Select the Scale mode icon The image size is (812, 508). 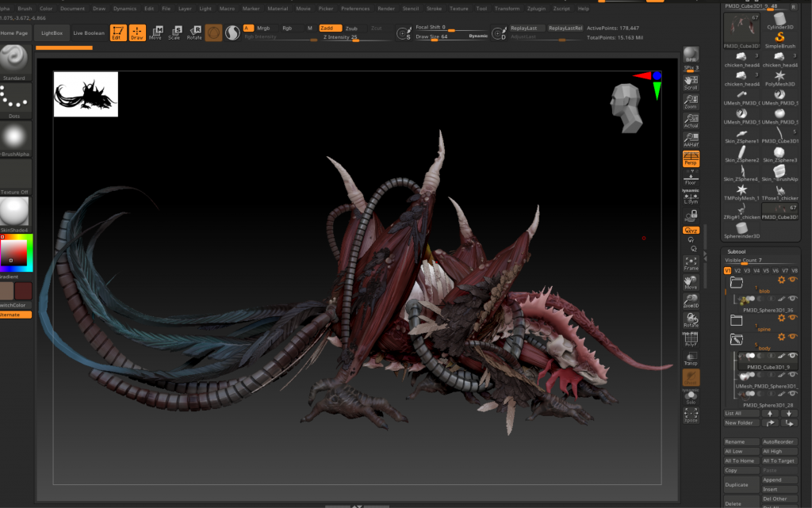(174, 32)
